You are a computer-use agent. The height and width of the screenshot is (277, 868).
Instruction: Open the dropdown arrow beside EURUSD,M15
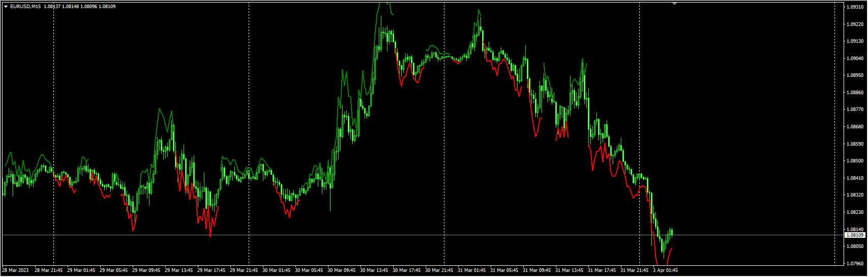click(x=6, y=7)
